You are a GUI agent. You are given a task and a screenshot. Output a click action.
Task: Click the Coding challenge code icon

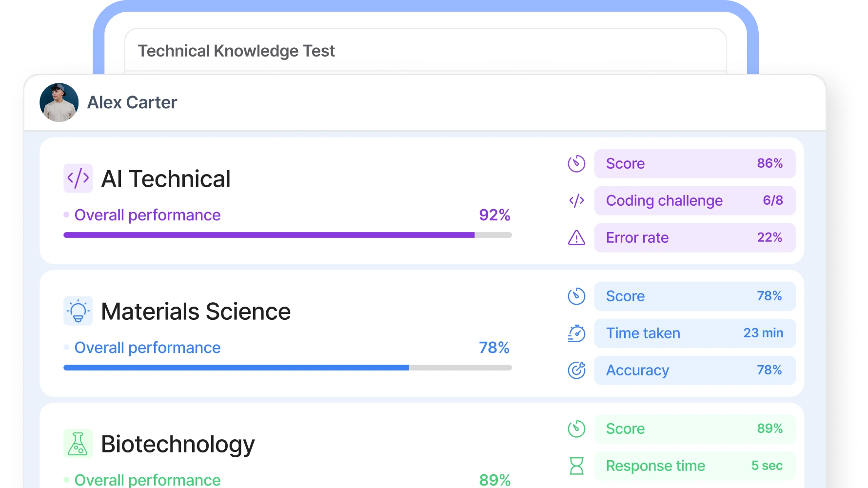tap(576, 200)
